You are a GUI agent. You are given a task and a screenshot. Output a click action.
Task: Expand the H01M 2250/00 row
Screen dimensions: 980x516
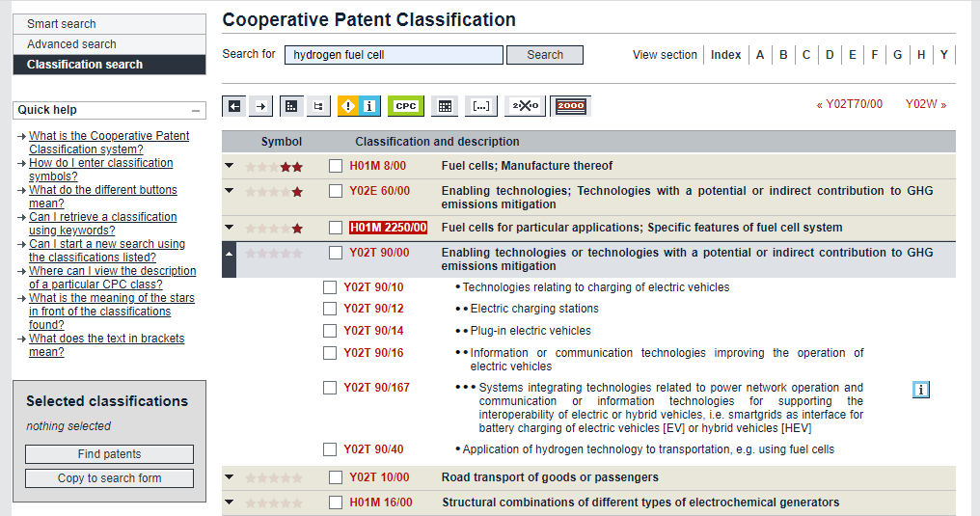pyautogui.click(x=229, y=229)
